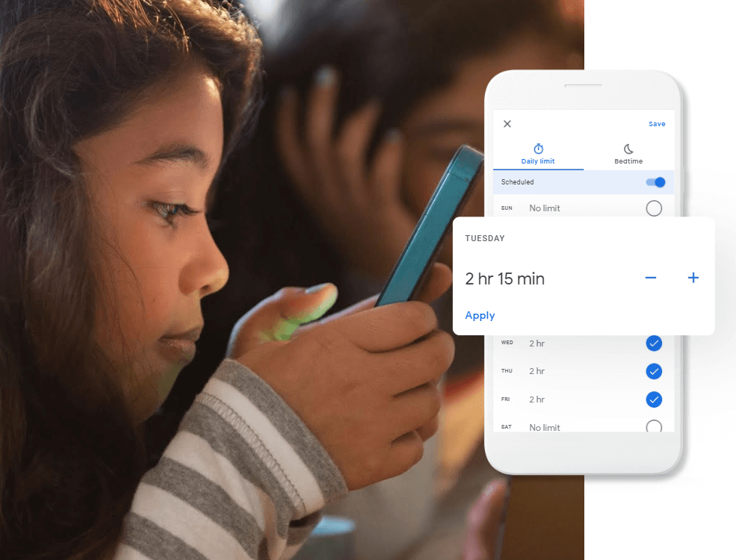The width and height of the screenshot is (736, 560).
Task: Uncheck the Thursday limit checkbox
Action: (x=654, y=371)
